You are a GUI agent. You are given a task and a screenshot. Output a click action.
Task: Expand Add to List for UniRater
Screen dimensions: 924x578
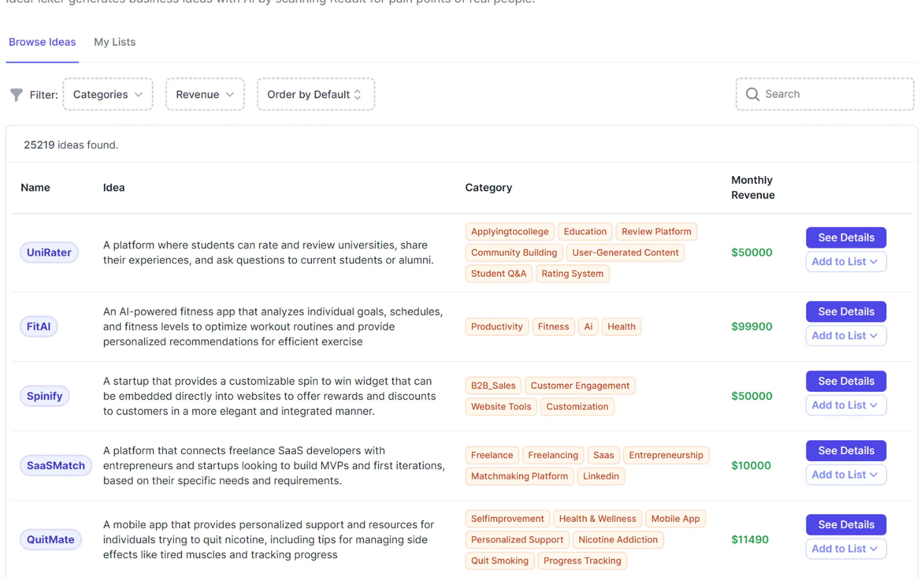click(846, 262)
